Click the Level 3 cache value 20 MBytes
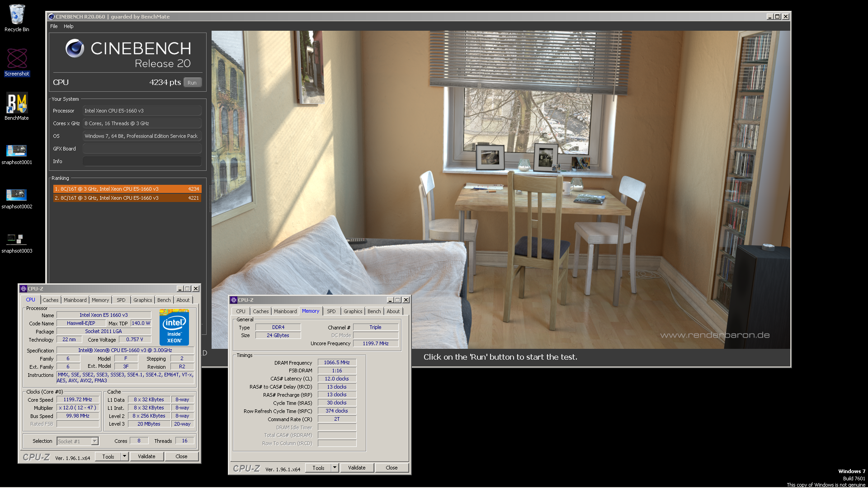This screenshot has width=868, height=488. [x=149, y=424]
